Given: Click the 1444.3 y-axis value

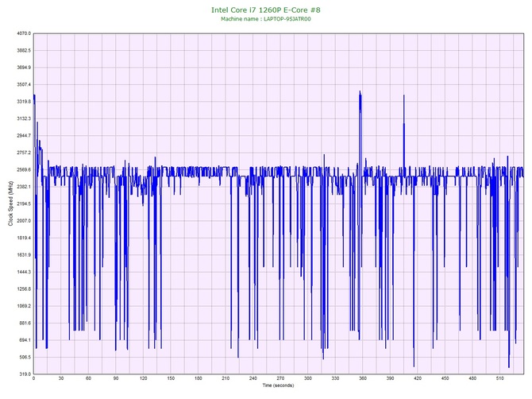Looking at the screenshot, I should (x=24, y=272).
